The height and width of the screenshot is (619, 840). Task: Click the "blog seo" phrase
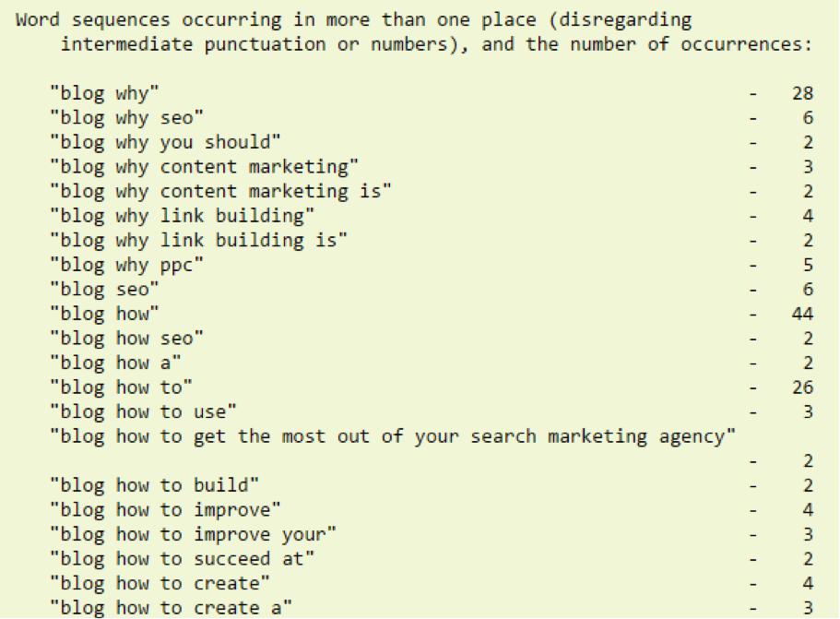tap(104, 290)
